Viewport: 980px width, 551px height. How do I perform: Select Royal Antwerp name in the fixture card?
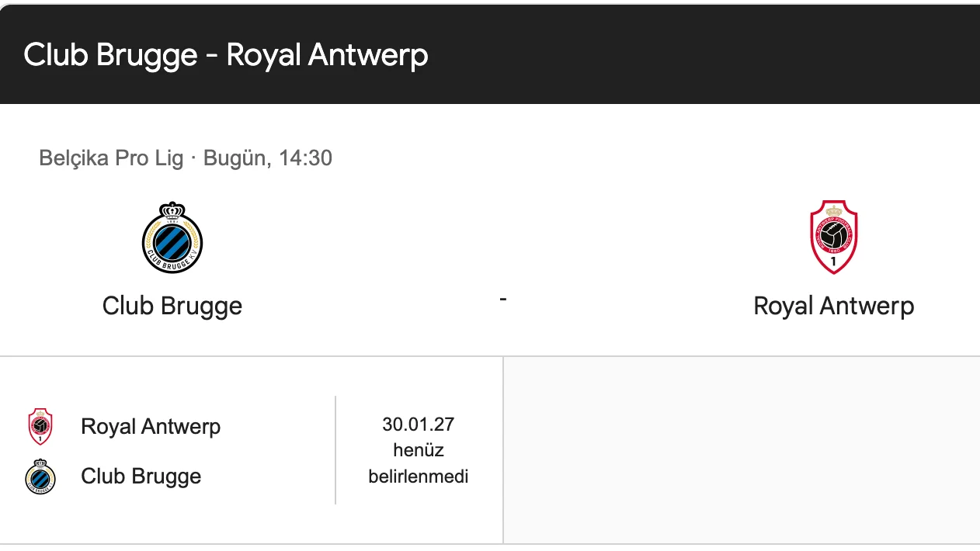point(151,427)
